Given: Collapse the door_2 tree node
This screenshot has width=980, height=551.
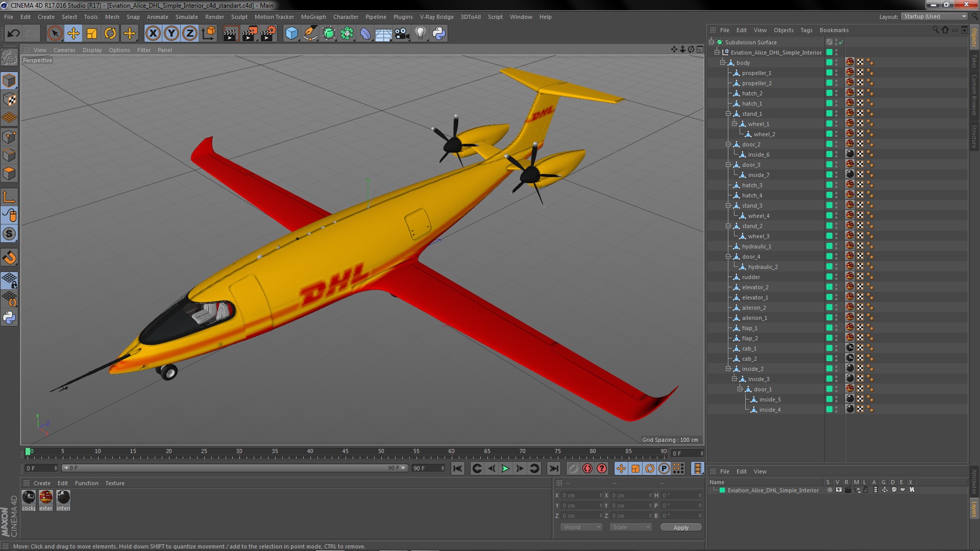Looking at the screenshot, I should pyautogui.click(x=728, y=144).
